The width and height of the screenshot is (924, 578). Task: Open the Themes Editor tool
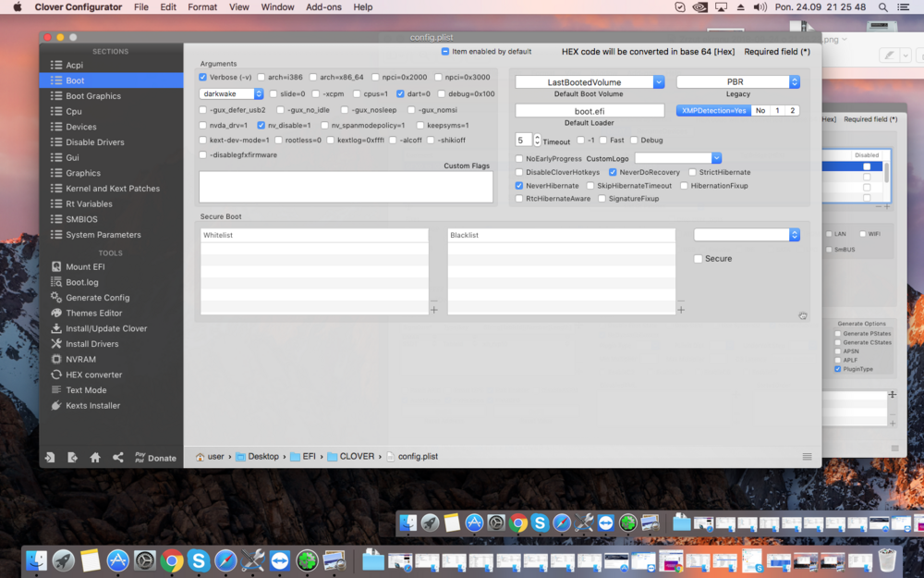pyautogui.click(x=93, y=314)
